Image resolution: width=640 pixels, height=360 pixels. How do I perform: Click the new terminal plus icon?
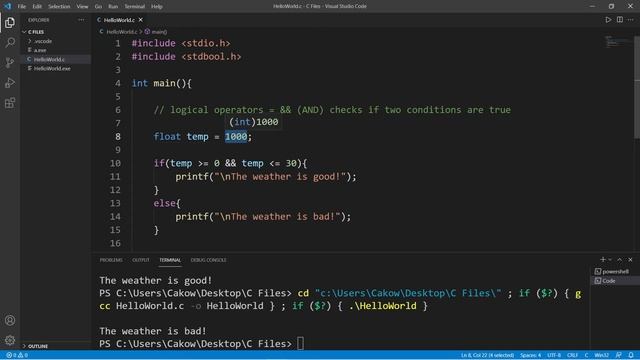[x=603, y=260]
